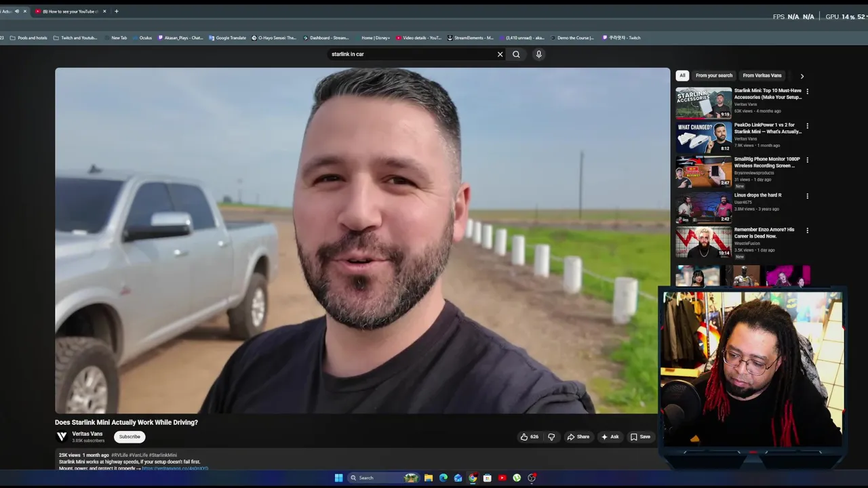The height and width of the screenshot is (488, 868).
Task: Subscribe to Veritas Vans
Action: pos(130,437)
